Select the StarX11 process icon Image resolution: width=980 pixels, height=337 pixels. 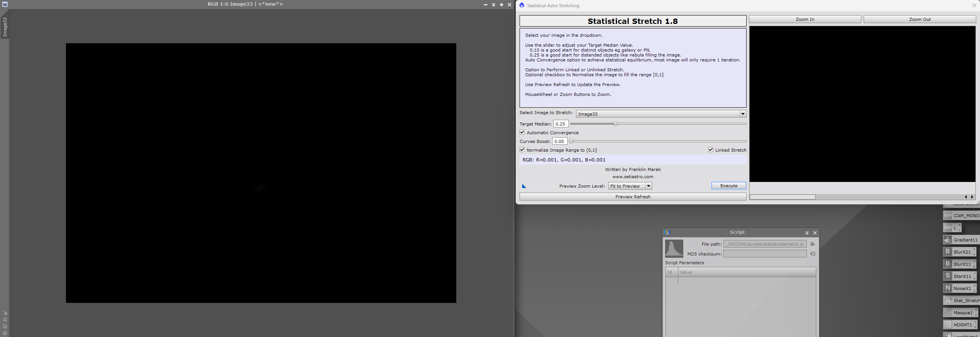[960, 276]
